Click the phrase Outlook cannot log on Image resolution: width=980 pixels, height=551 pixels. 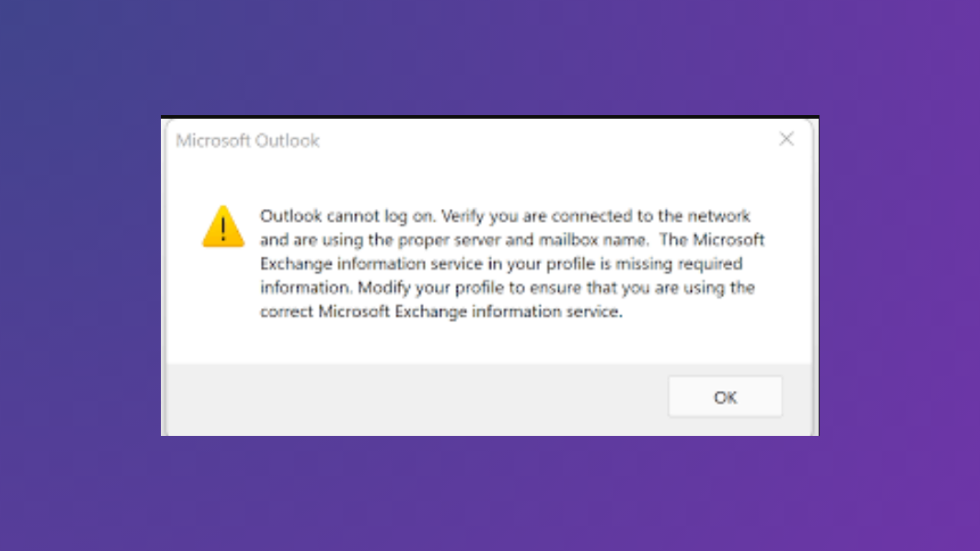(347, 216)
